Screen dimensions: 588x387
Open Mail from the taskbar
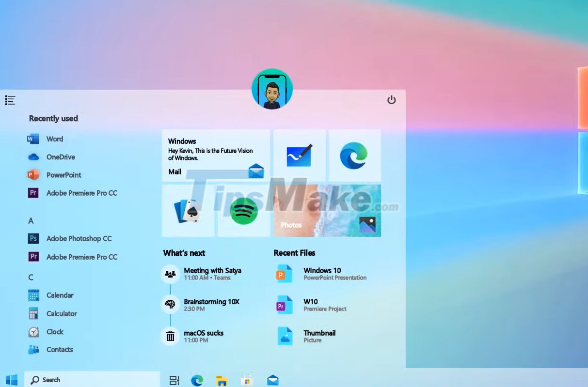click(272, 380)
